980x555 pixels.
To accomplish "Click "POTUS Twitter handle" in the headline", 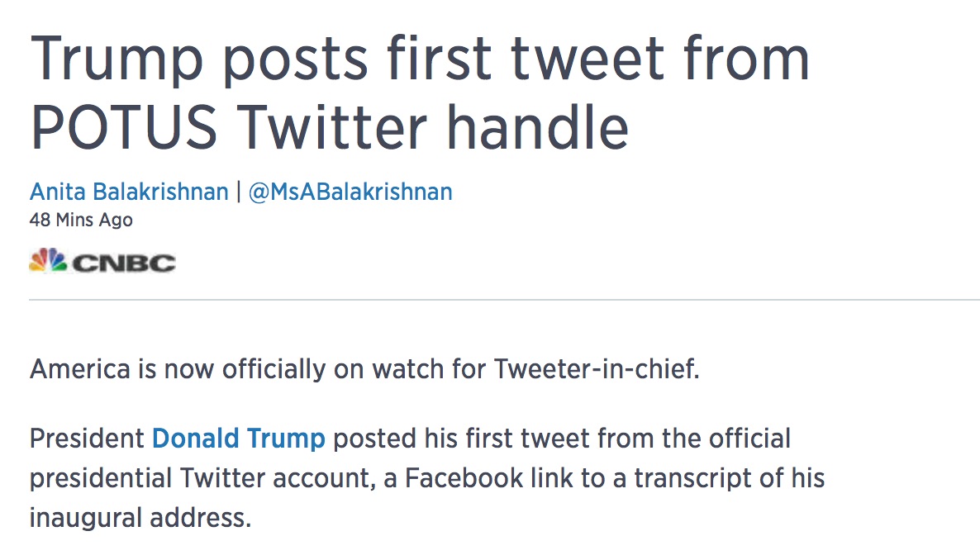I will point(329,128).
